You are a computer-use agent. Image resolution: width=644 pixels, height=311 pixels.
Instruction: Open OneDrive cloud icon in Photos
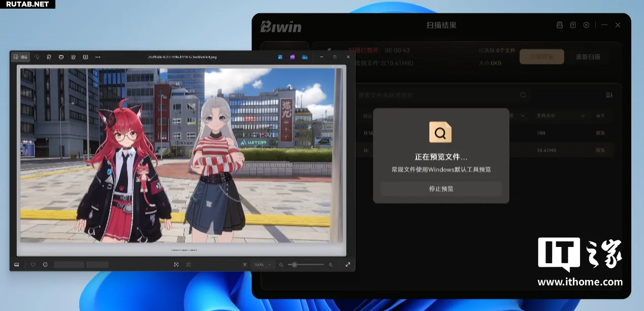[305, 57]
